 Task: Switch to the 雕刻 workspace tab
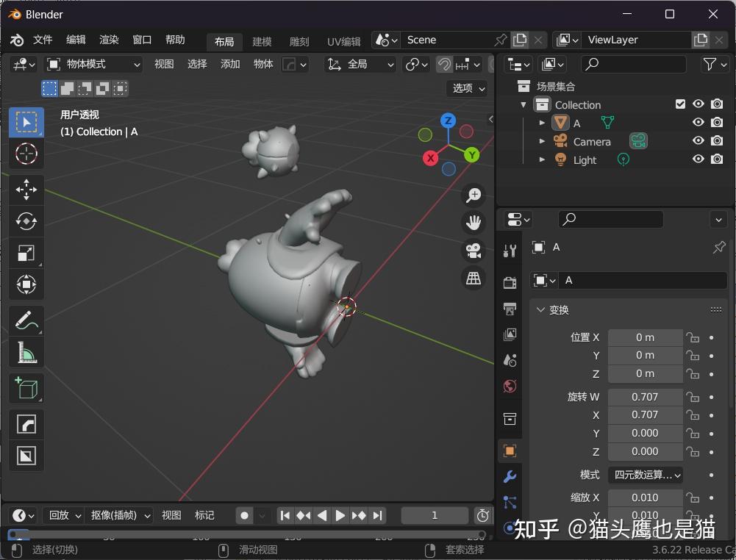tap(299, 40)
